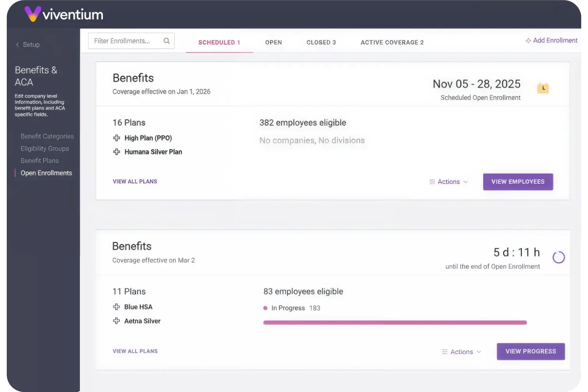Image resolution: width=588 pixels, height=392 pixels.
Task: Open Eligibility Groups in the sidebar
Action: (45, 149)
